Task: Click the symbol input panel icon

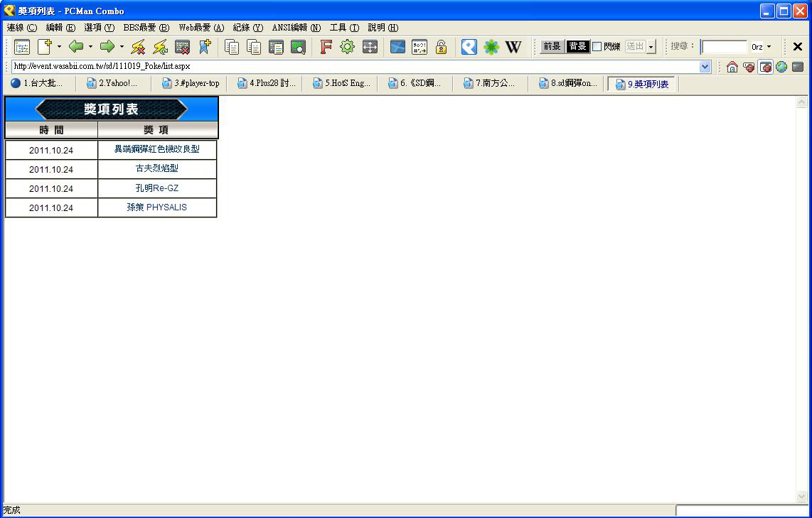Action: (420, 47)
